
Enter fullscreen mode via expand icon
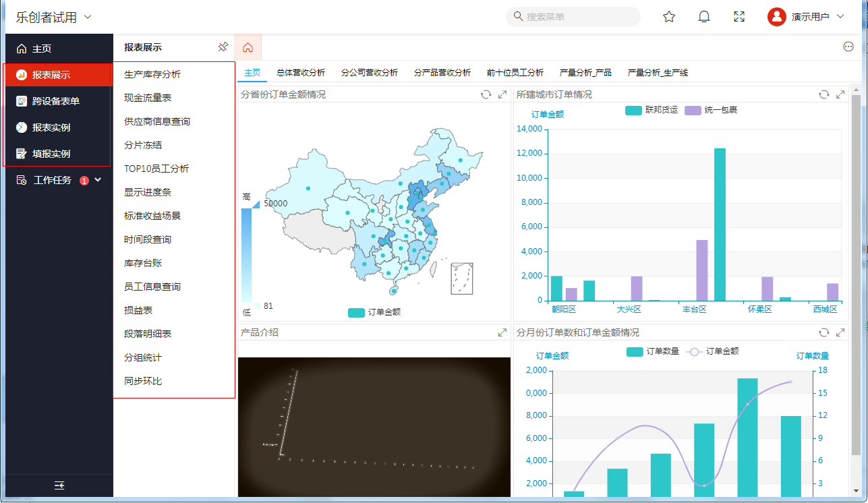pyautogui.click(x=739, y=17)
